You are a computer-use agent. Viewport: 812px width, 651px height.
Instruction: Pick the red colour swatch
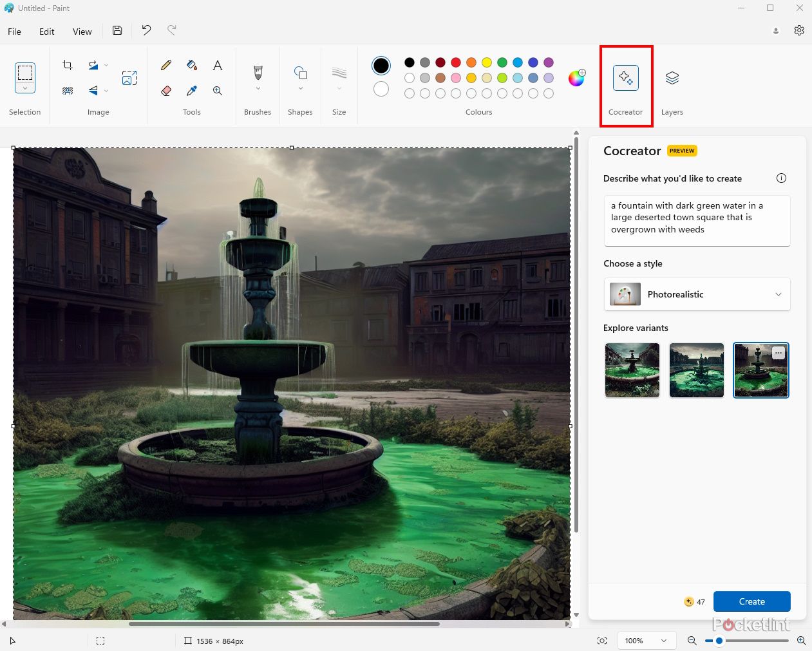[456, 62]
